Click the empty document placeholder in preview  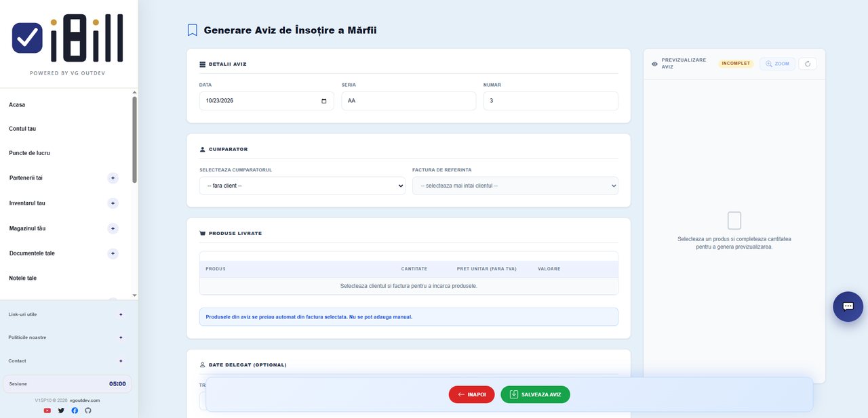click(734, 221)
